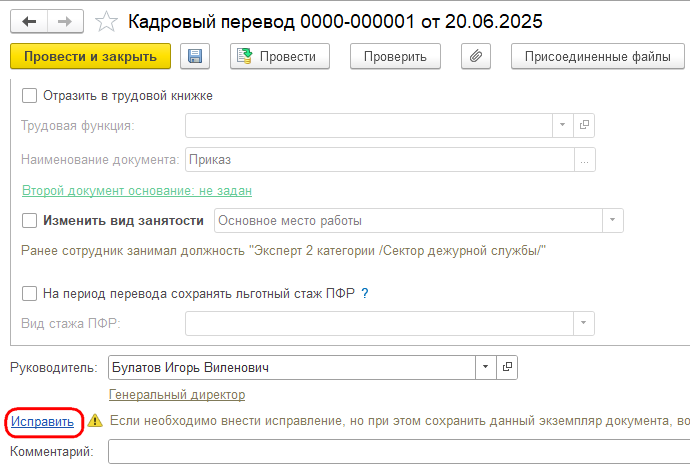This screenshot has height=472, width=690.
Task: Toggle Изменить вид занятости checkbox
Action: coord(29,220)
